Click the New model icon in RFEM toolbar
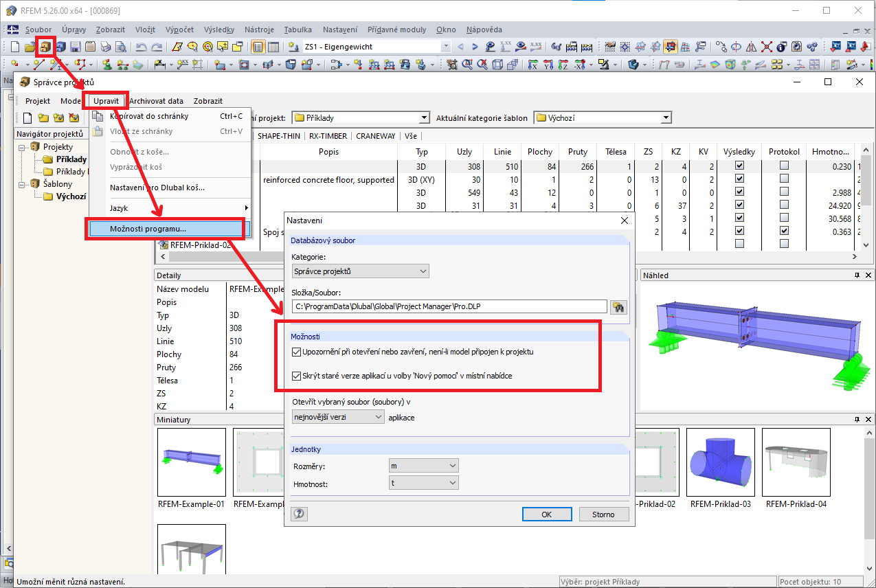The height and width of the screenshot is (588, 876). point(15,47)
